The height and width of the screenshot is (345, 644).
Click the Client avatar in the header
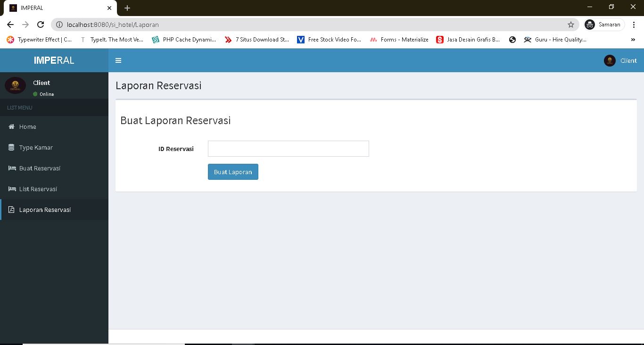tap(610, 60)
